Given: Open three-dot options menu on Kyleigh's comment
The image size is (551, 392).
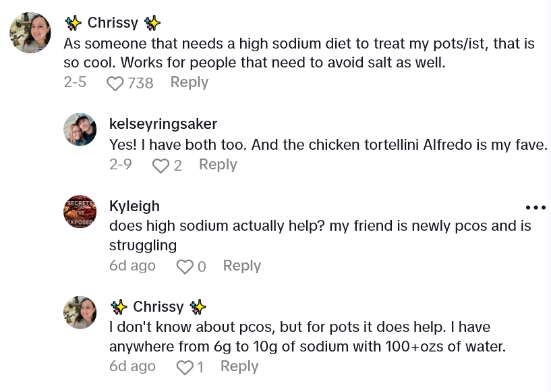Looking at the screenshot, I should pyautogui.click(x=535, y=208).
